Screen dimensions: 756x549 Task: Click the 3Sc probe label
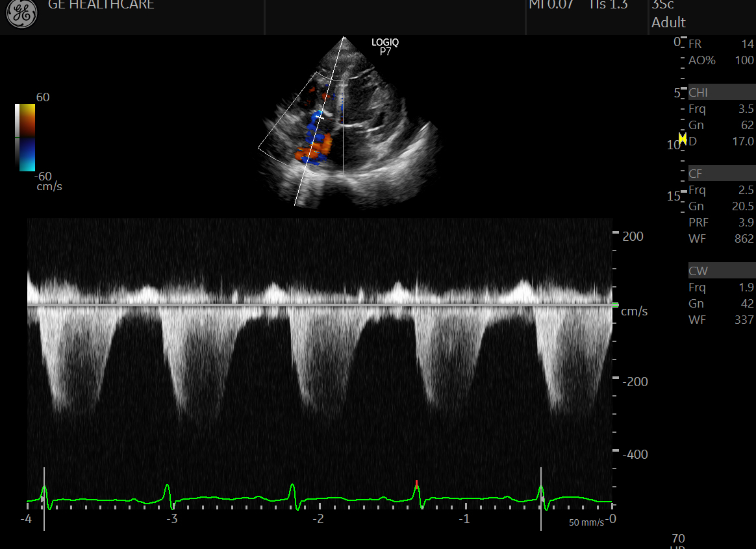coord(662,5)
